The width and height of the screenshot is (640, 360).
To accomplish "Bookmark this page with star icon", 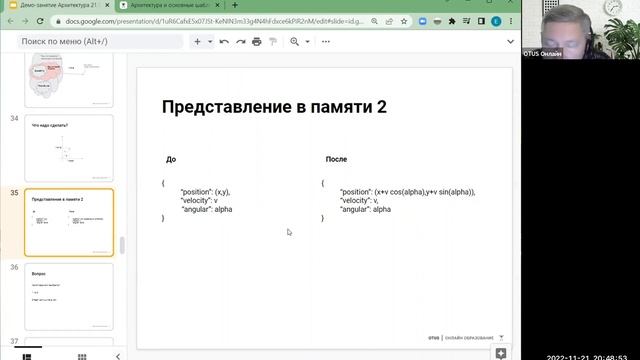I will tap(404, 21).
